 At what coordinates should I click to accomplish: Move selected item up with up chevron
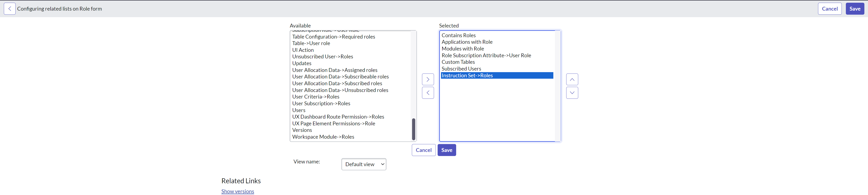click(572, 79)
